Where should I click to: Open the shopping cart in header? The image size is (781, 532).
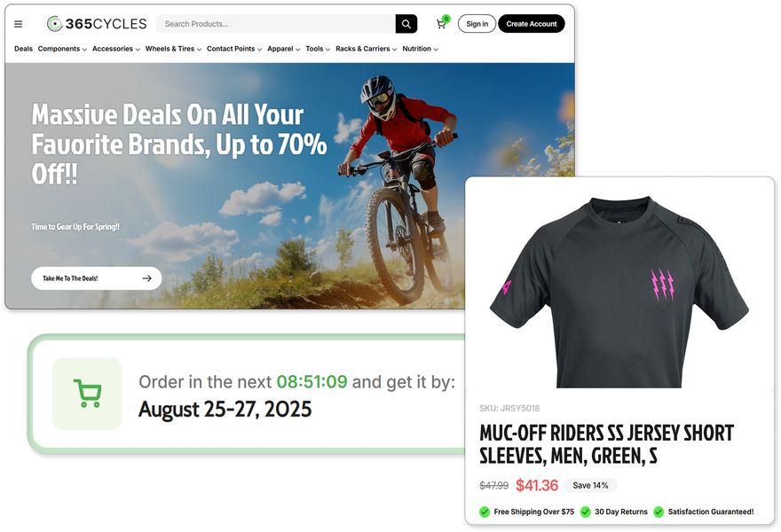coord(441,24)
